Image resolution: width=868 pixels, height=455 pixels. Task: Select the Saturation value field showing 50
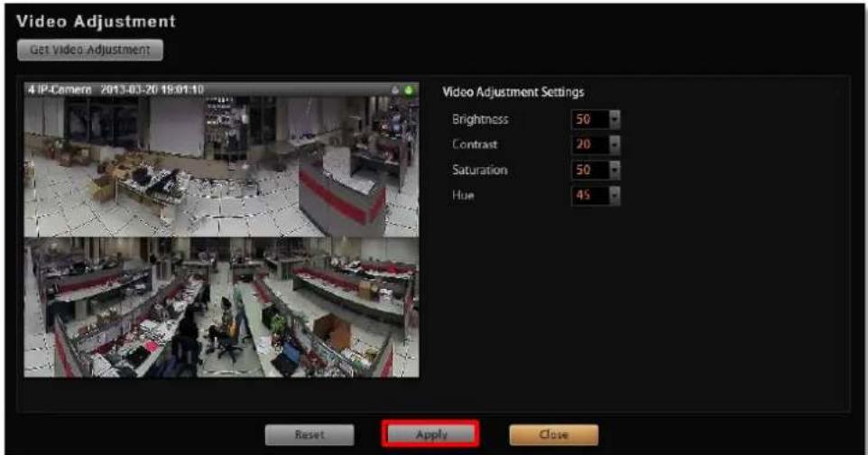(x=589, y=170)
